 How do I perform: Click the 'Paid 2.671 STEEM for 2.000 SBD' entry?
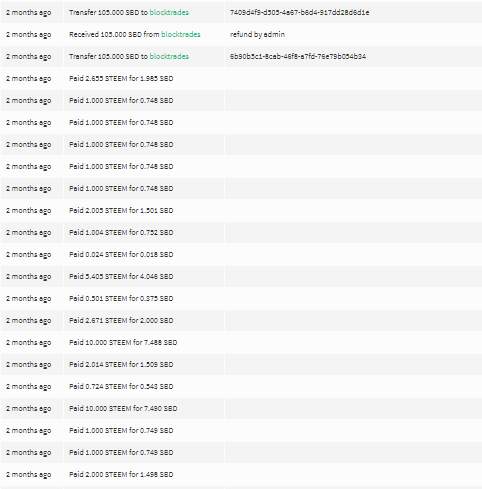[x=121, y=321]
